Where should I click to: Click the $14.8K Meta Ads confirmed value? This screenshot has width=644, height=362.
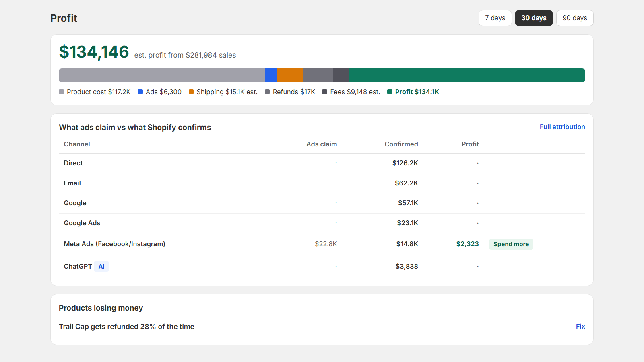click(x=407, y=244)
